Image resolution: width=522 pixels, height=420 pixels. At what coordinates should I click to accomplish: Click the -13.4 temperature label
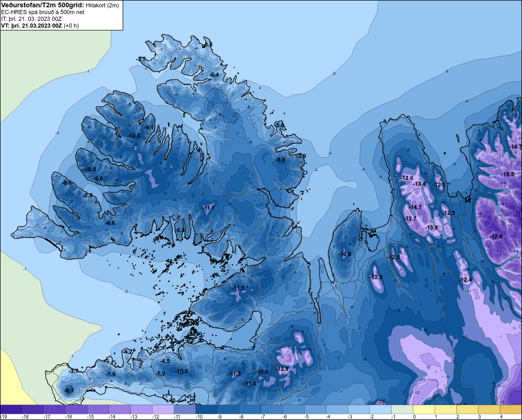pos(419,184)
